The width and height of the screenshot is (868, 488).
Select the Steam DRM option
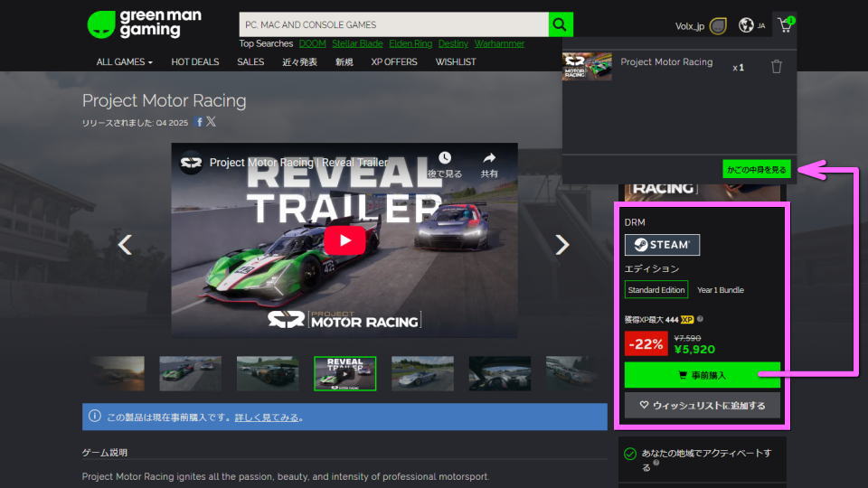(x=662, y=245)
